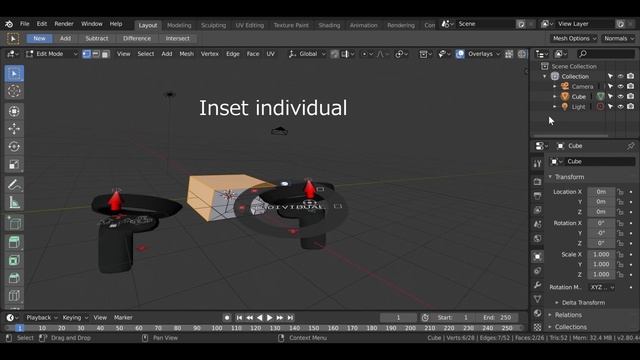Click the Scale X value field

pyautogui.click(x=601, y=254)
